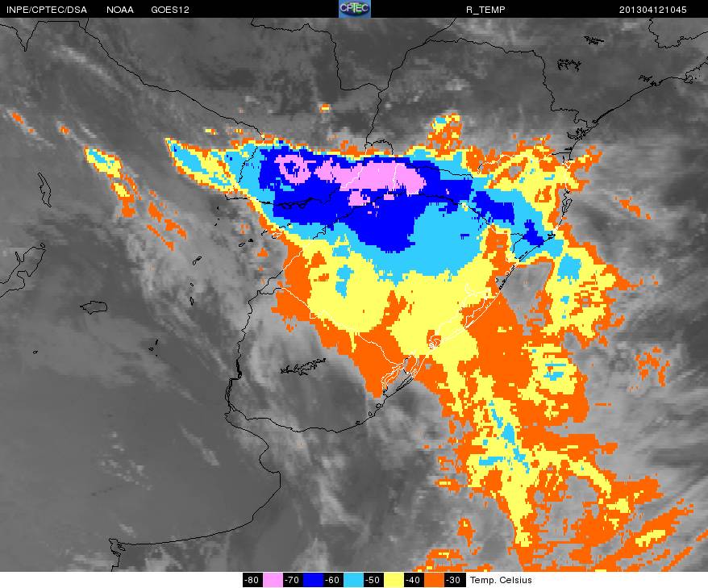Click the Temp. Celsius legend label
The image size is (708, 588).
(501, 580)
